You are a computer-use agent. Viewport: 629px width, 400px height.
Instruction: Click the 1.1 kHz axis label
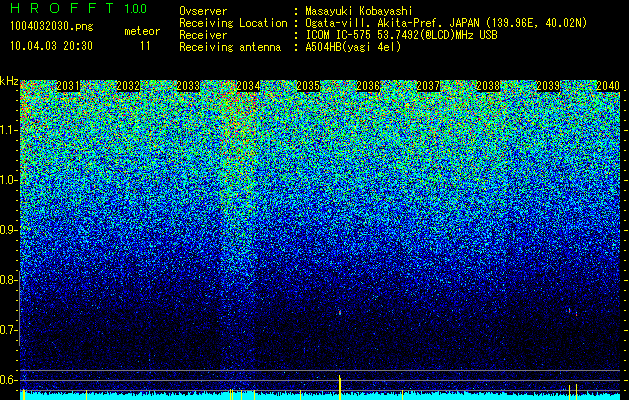point(9,130)
